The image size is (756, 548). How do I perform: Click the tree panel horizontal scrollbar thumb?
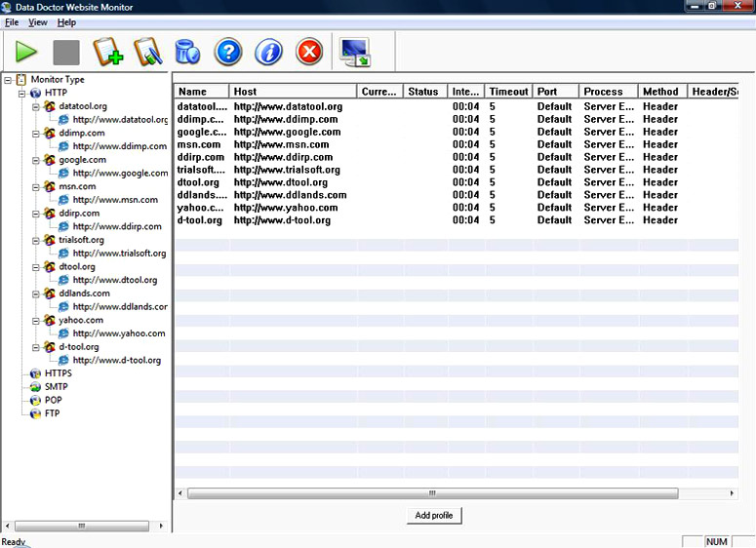(82, 526)
